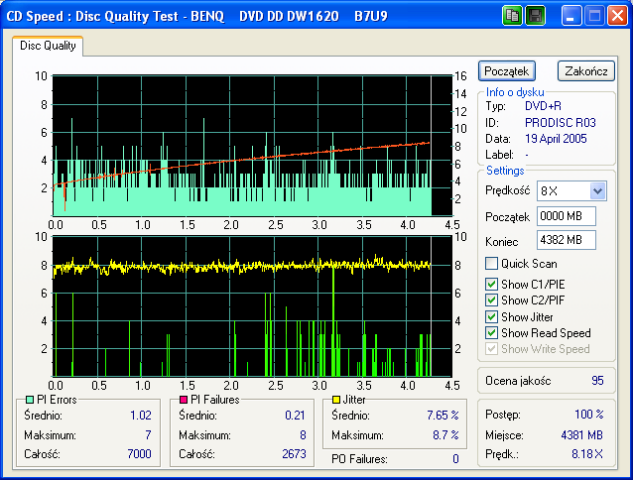Click the disc ID PRODISC R03 text

click(x=560, y=122)
